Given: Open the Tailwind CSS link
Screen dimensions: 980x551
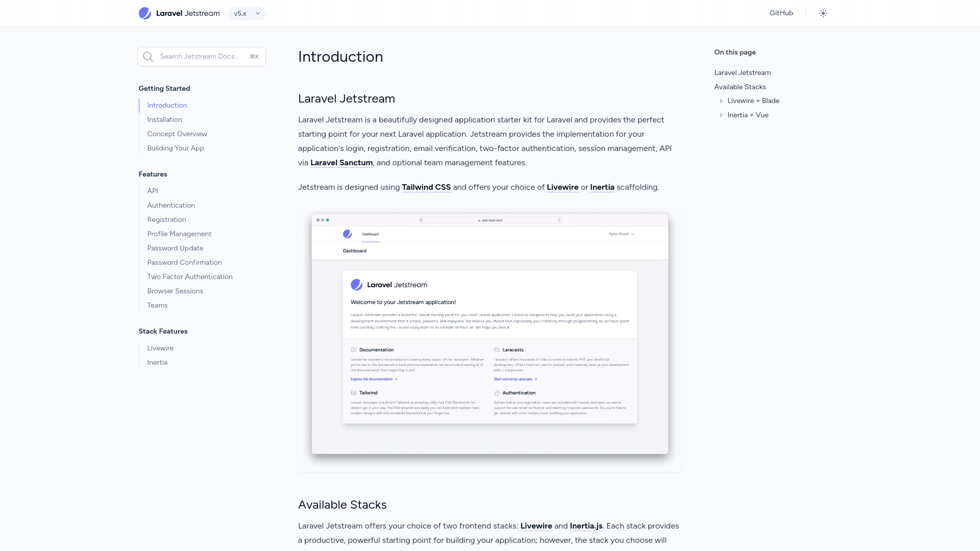Looking at the screenshot, I should point(426,187).
